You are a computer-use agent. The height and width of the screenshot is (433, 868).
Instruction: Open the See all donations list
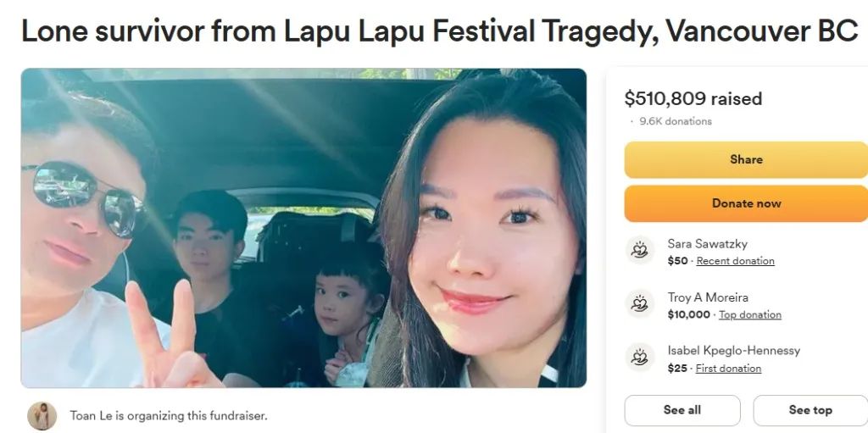tap(682, 410)
